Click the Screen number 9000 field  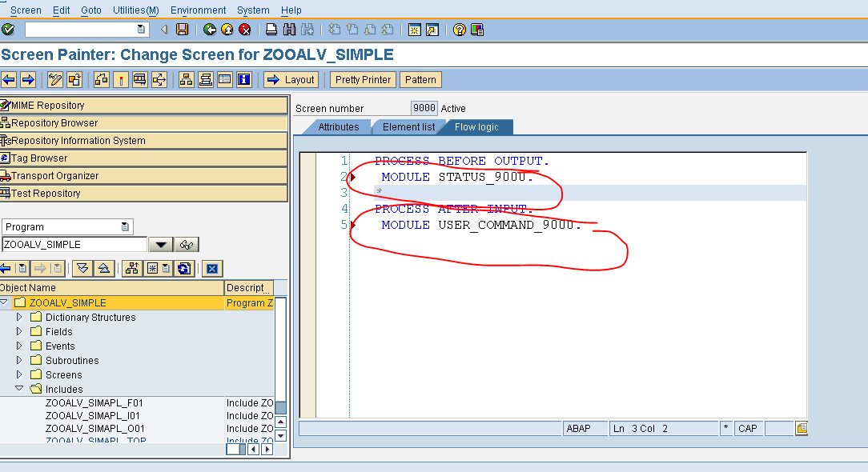tap(423, 108)
